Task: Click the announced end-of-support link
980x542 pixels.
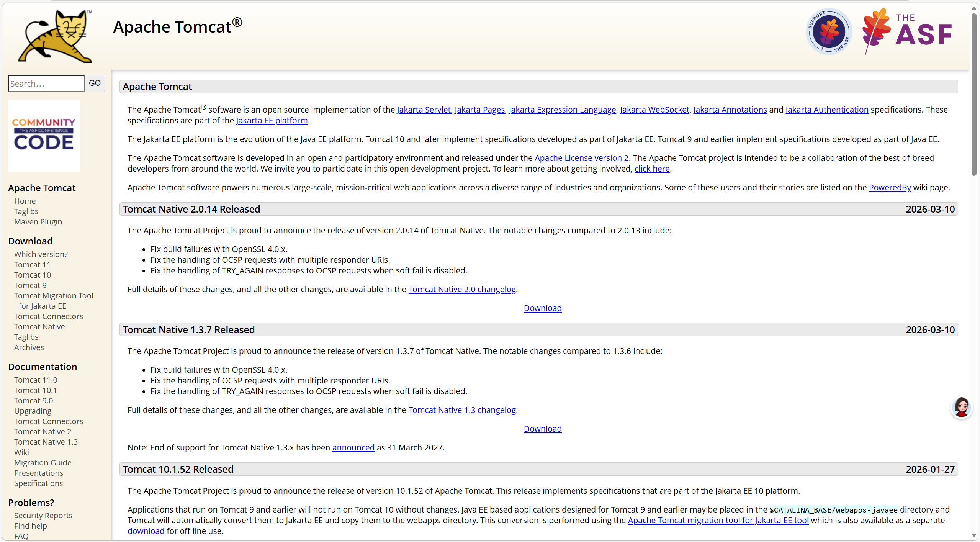Action: tap(353, 448)
